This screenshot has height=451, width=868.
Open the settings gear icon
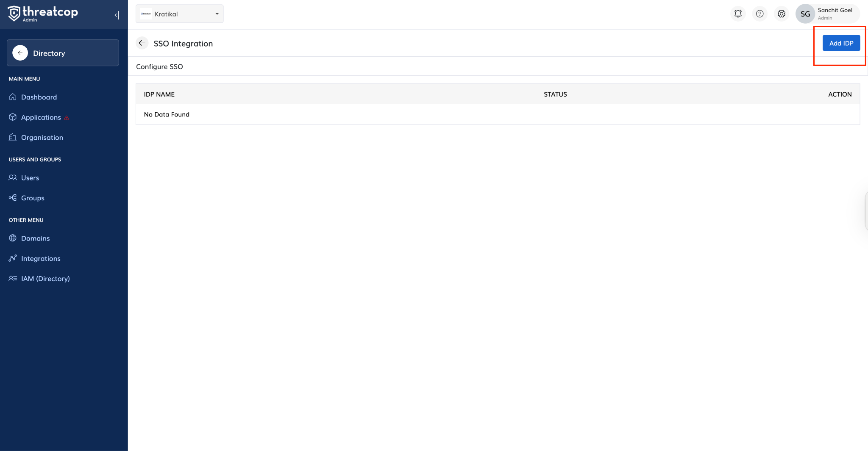[781, 14]
